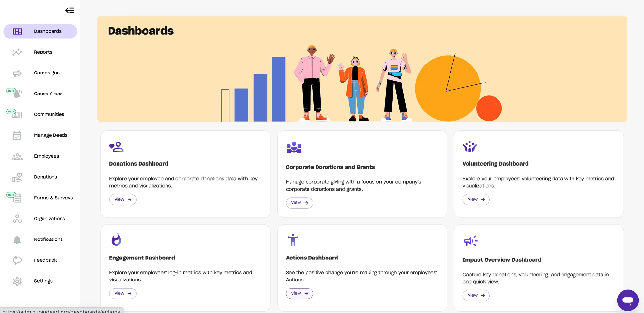The image size is (644, 313).
Task: View Corporate Donations and Grants dashboard
Action: [299, 203]
